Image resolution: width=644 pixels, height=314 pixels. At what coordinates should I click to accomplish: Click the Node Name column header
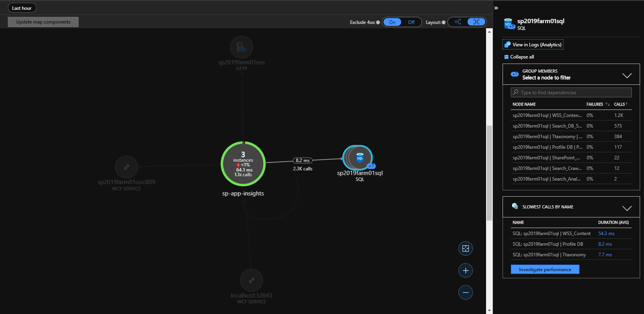[x=524, y=104]
